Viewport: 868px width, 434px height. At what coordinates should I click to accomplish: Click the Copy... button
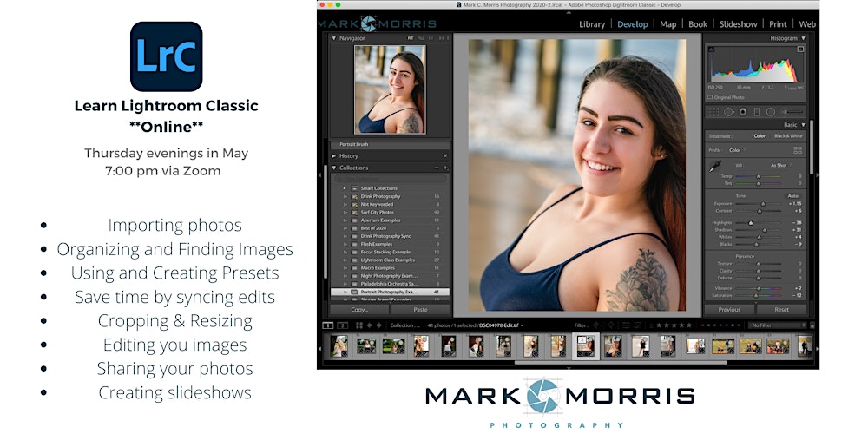[360, 310]
